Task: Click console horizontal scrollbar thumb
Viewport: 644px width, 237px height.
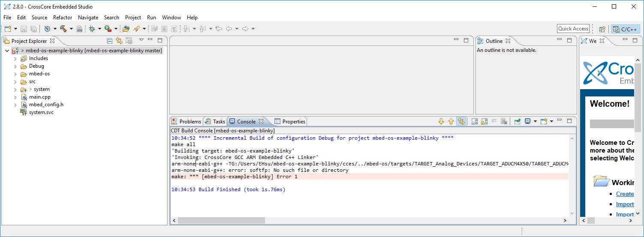Action: (221, 220)
